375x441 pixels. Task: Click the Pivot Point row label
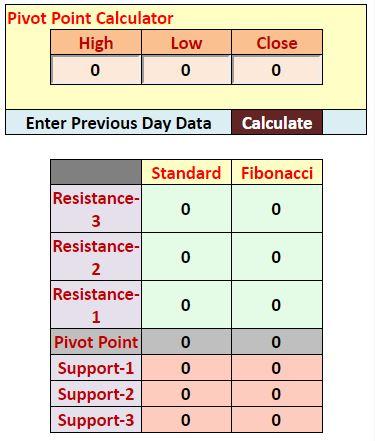pyautogui.click(x=96, y=342)
